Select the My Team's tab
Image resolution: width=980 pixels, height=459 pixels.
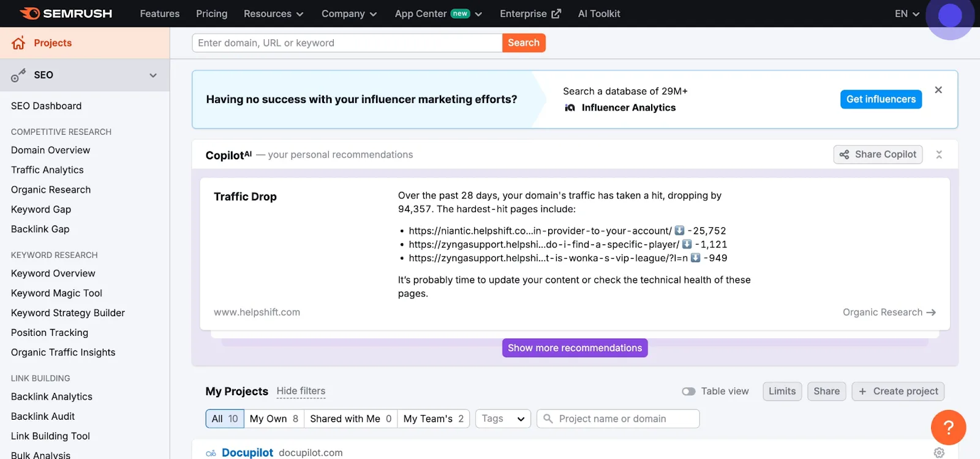point(434,419)
